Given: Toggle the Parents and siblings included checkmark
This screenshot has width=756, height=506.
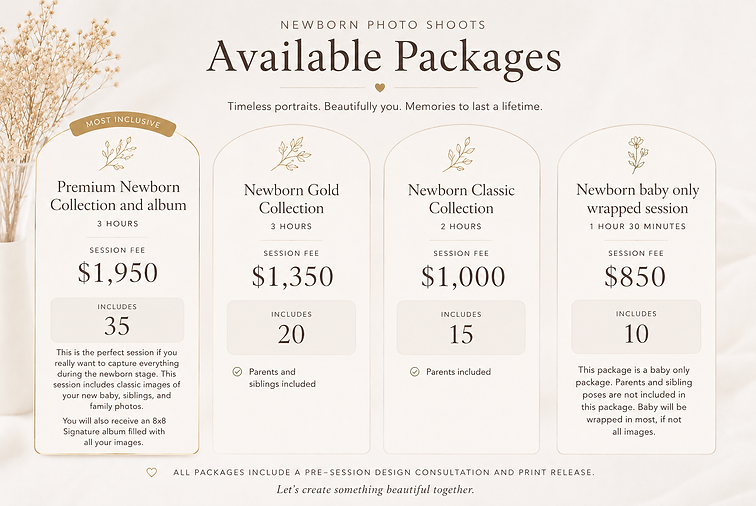Looking at the screenshot, I should point(237,371).
